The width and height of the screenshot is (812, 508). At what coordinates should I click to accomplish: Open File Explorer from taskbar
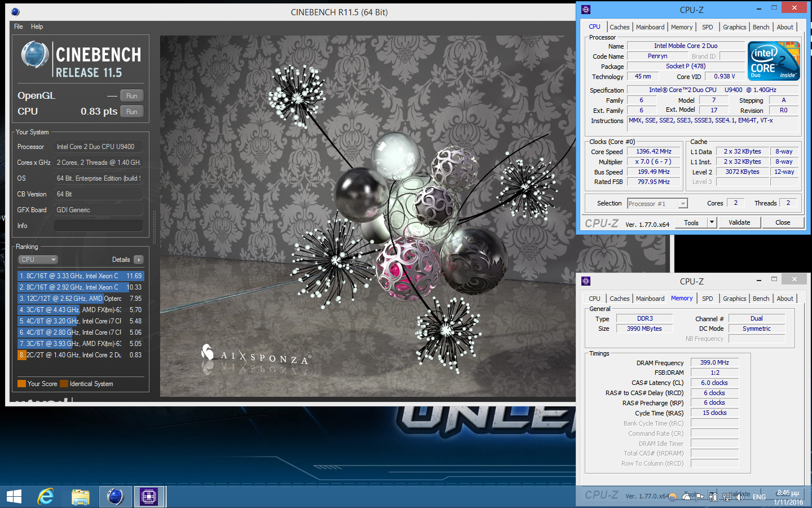click(x=81, y=497)
